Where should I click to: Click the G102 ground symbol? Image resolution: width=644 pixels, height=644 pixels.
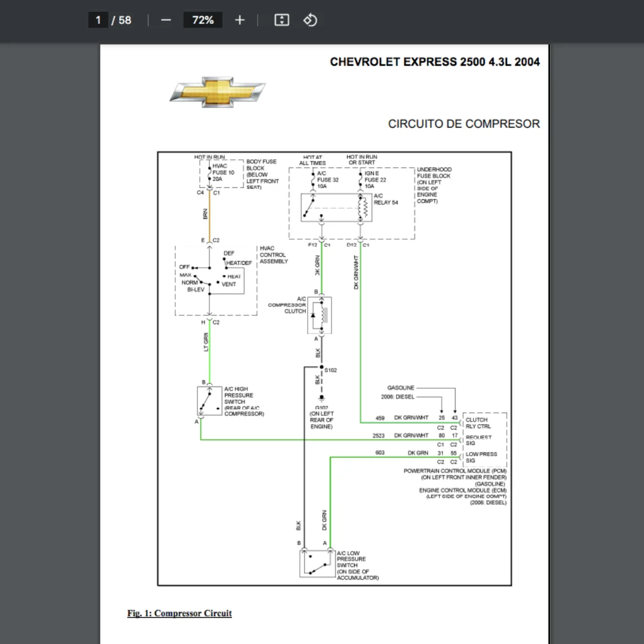point(321,398)
